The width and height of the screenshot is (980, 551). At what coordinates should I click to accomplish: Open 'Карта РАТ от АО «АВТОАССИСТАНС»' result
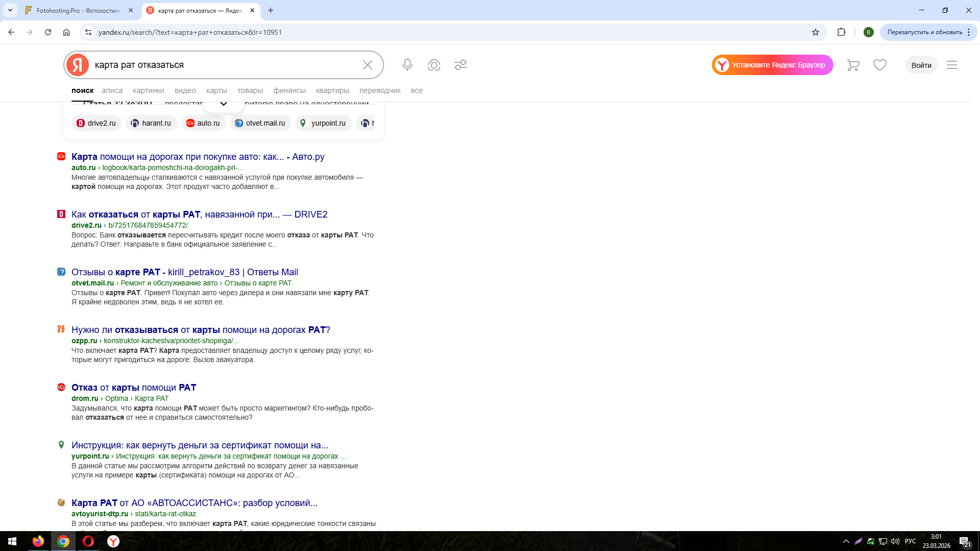tap(195, 503)
